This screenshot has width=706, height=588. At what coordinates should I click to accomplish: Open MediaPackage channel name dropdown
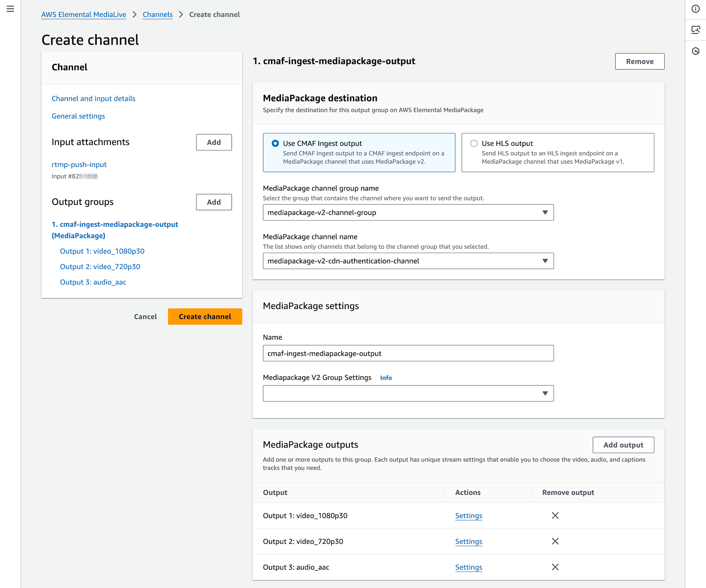[408, 261]
